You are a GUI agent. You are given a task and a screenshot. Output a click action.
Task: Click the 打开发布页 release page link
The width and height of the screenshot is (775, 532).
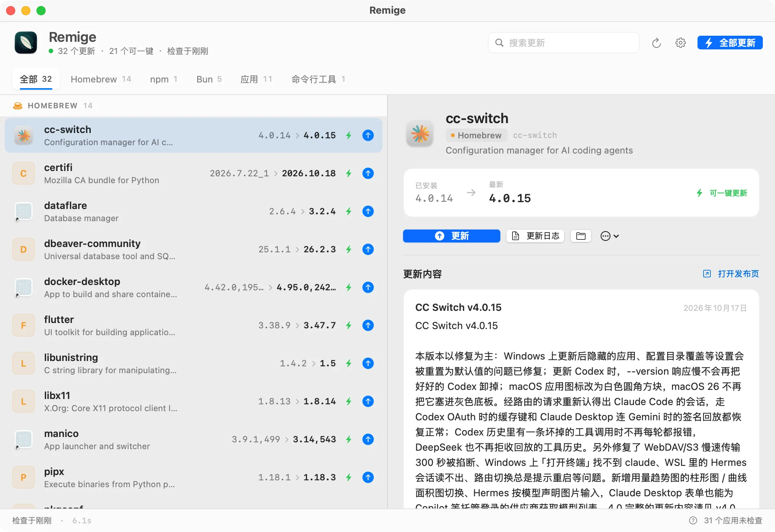pyautogui.click(x=731, y=274)
